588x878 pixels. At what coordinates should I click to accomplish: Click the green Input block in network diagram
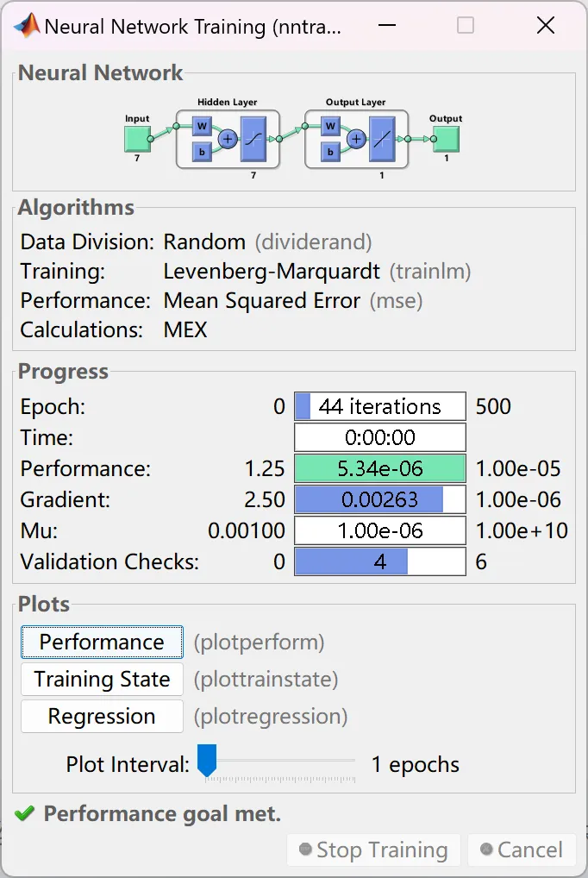pos(137,138)
